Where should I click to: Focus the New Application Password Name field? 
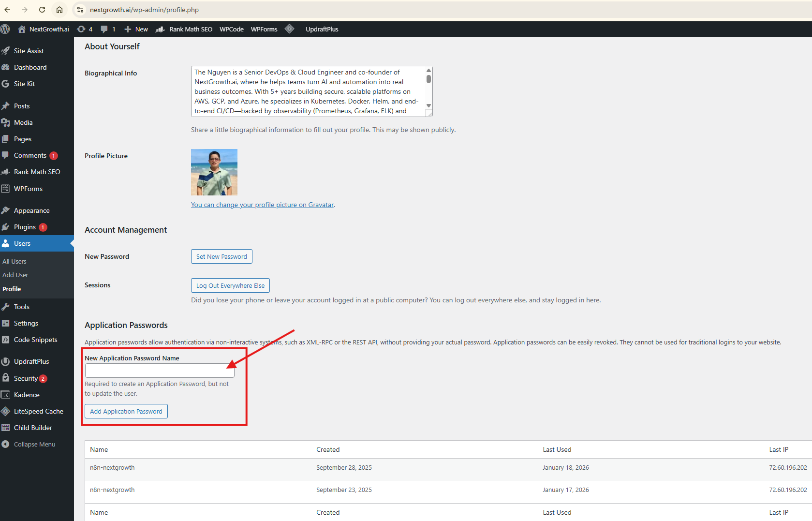160,371
